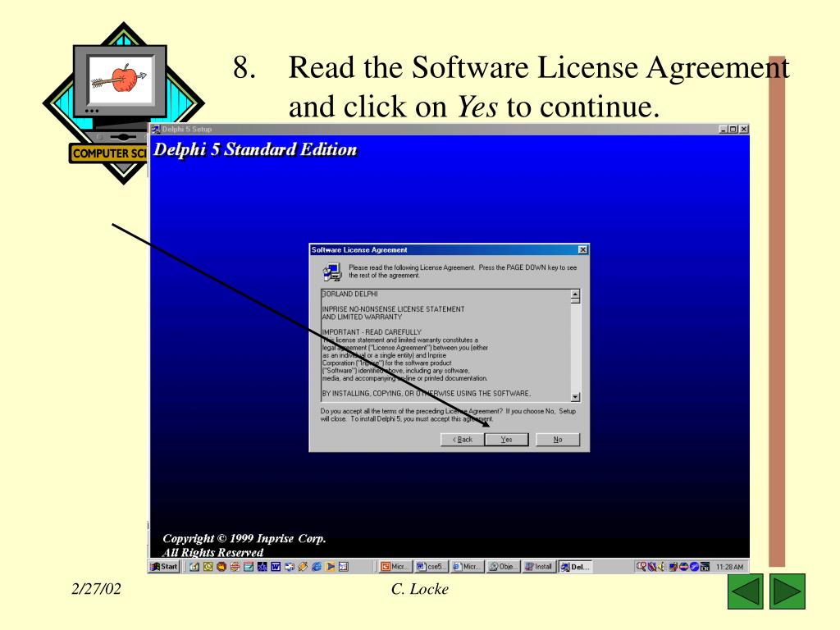Click the active 'Del...' taskbar button
Viewport: 840px width, 630px height.
point(575,566)
